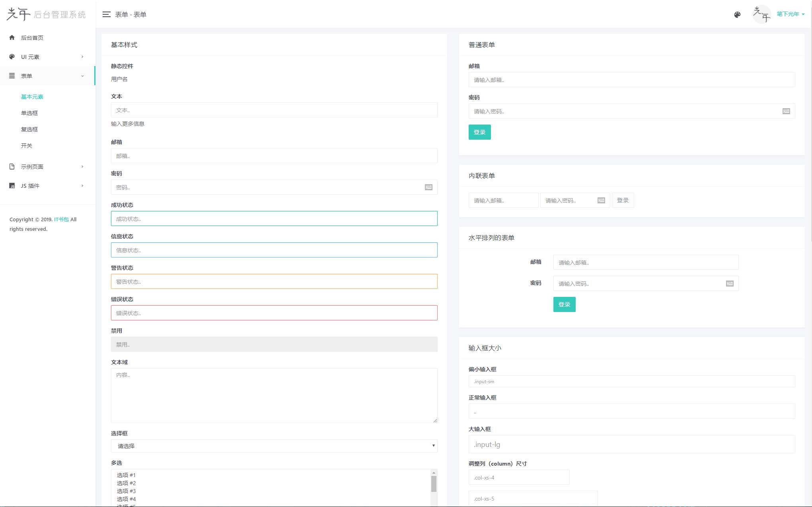The image size is (812, 507).
Task: Click the JS icon beside JS 插件
Action: pyautogui.click(x=12, y=186)
